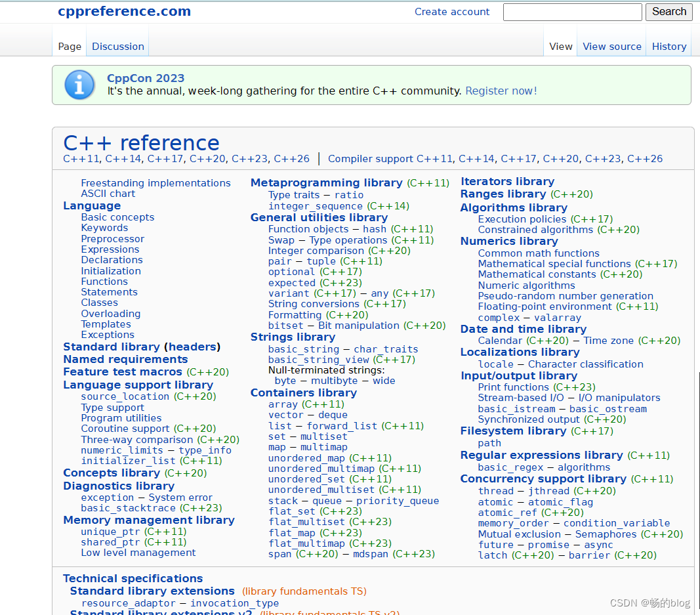This screenshot has height=615, width=700.
Task: Open Standard library (headers) link
Action: [x=142, y=347]
